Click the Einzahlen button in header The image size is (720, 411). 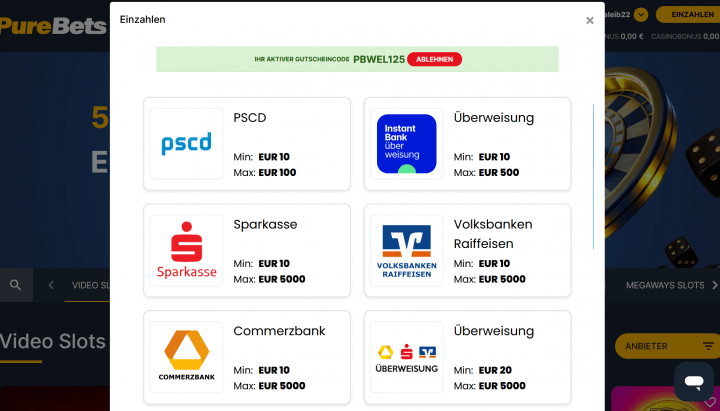click(x=692, y=15)
